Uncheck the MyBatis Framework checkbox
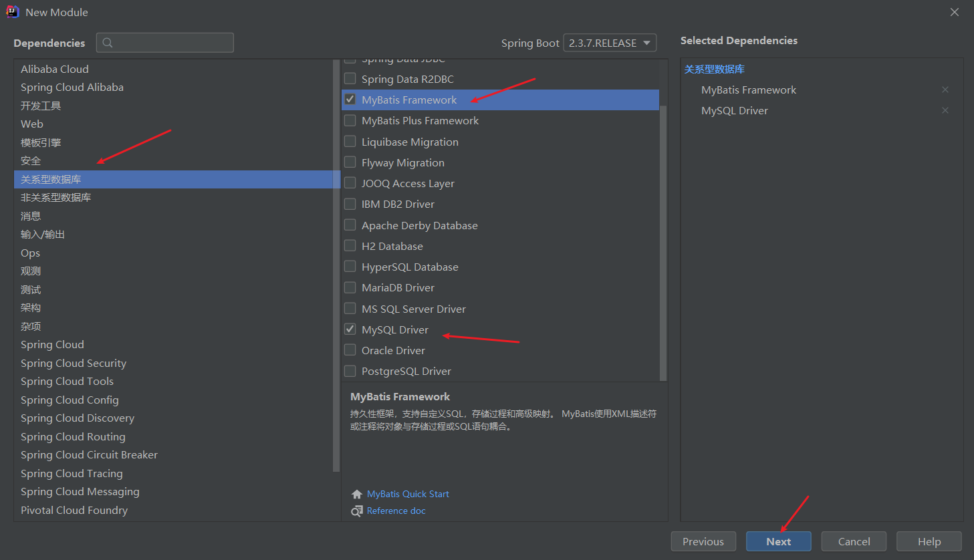This screenshot has width=974, height=560. (350, 100)
